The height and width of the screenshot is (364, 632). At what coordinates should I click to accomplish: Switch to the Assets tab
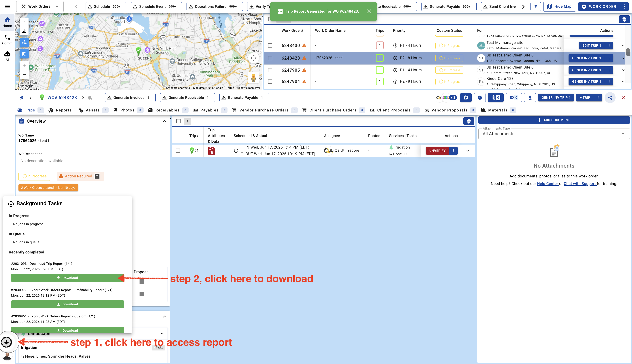(x=94, y=110)
